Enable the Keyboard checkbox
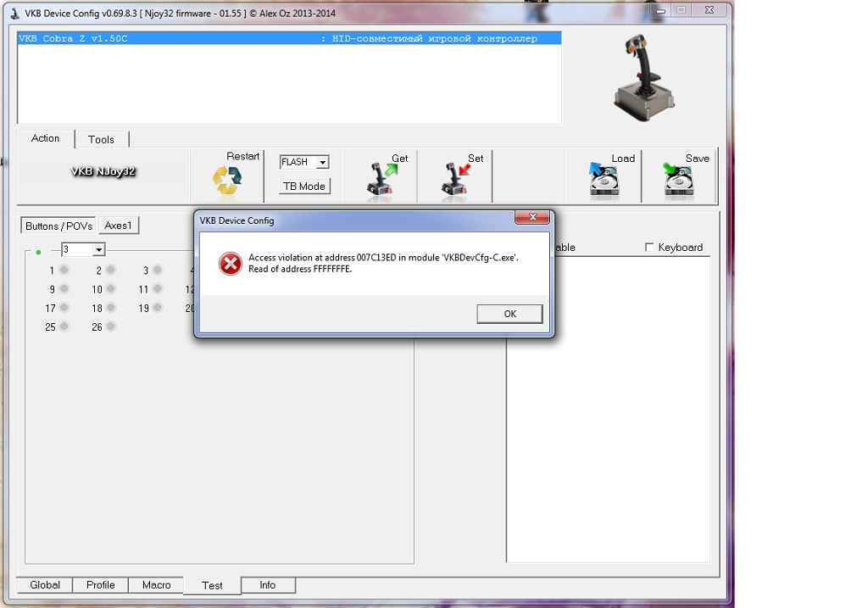Viewport: 868px width, 608px height. [x=649, y=247]
